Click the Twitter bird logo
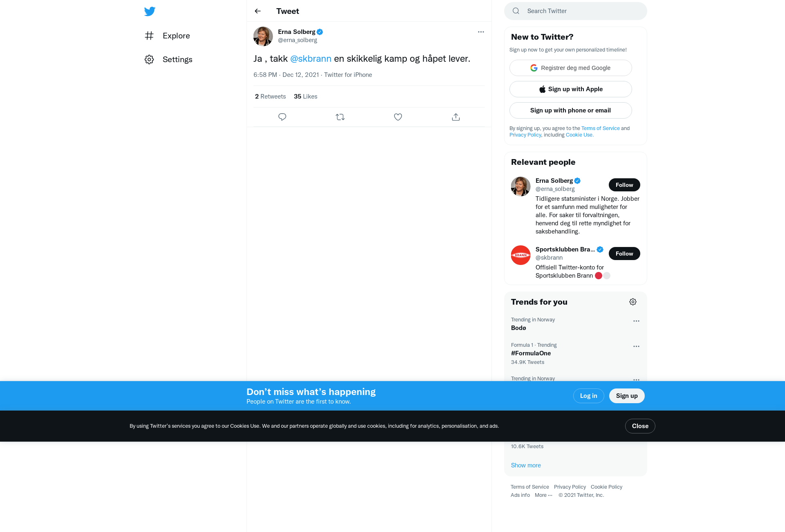Screen dimensions: 785x532 point(150,11)
